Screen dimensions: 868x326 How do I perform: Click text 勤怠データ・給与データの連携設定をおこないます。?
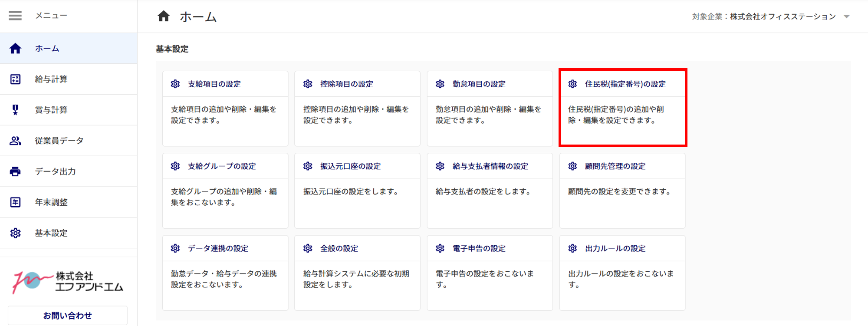(224, 279)
